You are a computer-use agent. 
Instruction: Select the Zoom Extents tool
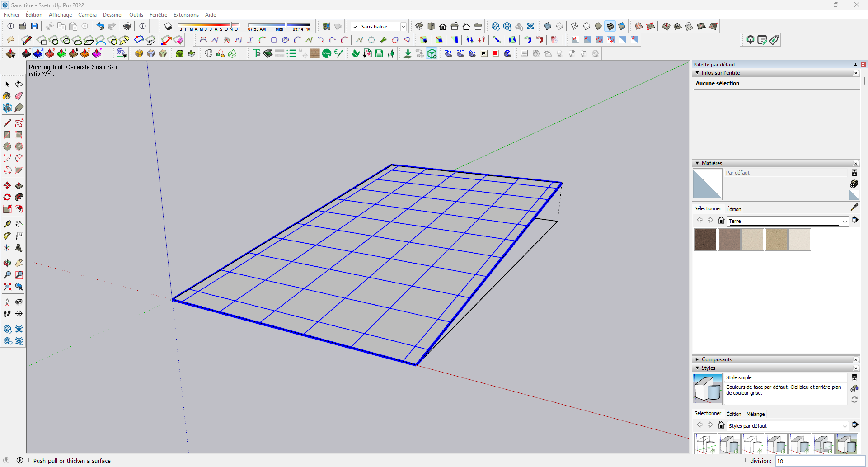pos(7,287)
